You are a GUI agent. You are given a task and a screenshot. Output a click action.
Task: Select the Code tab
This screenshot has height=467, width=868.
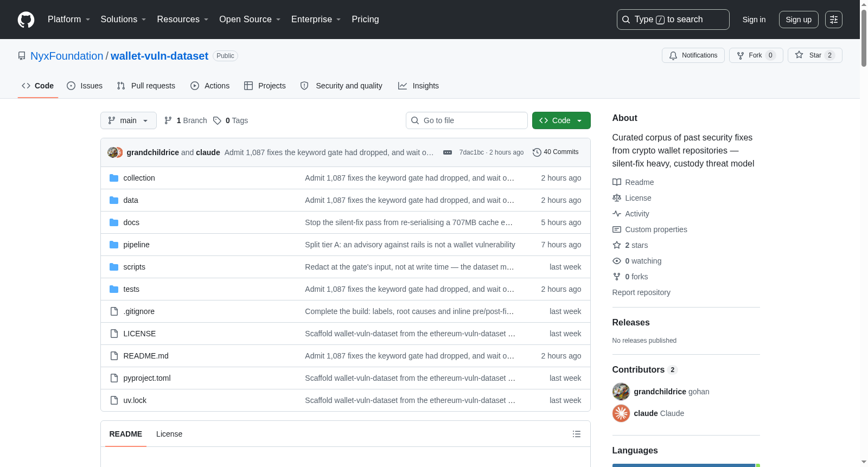tap(38, 86)
